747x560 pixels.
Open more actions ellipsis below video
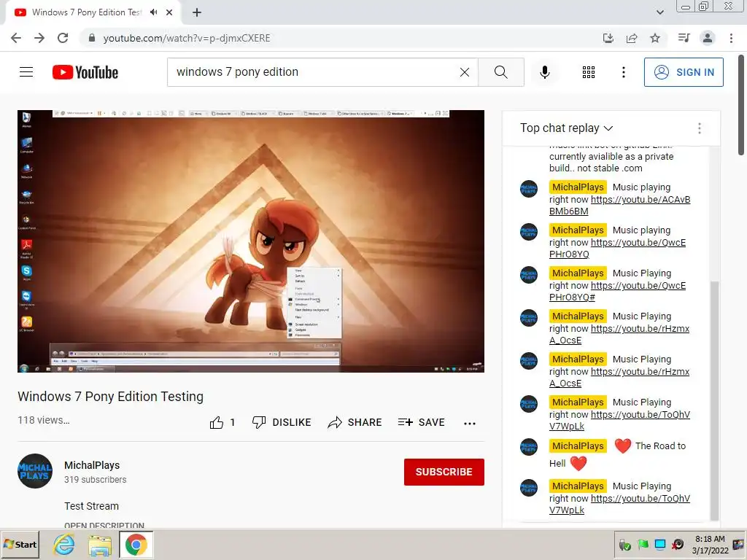click(x=469, y=424)
